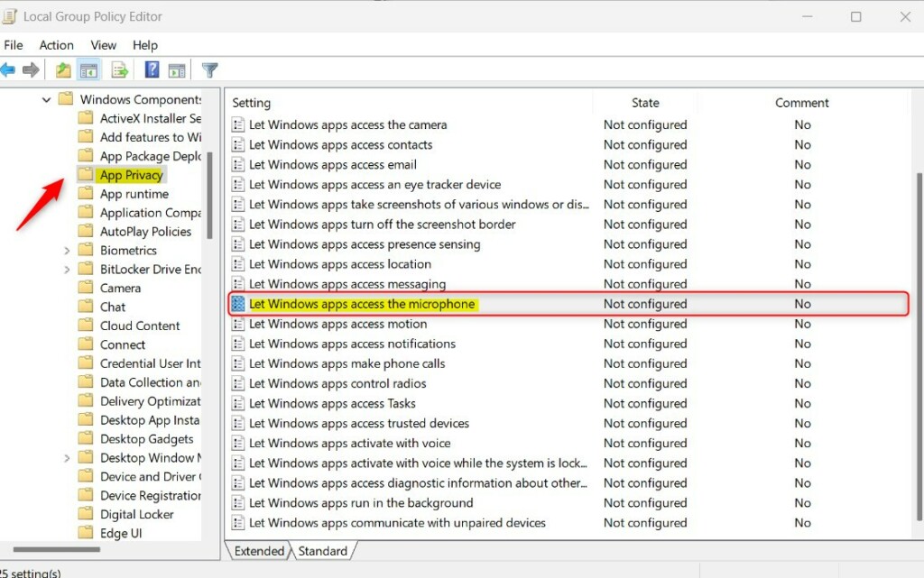Expand the BitLocker Drive Encryption node

pos(67,269)
